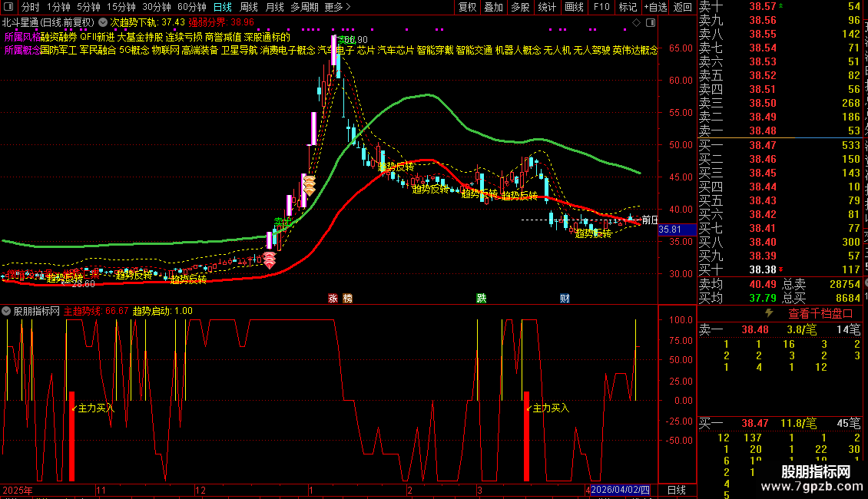Click the 北斗星通(日线 前复权) title
The height and width of the screenshot is (499, 868).
(x=48, y=23)
